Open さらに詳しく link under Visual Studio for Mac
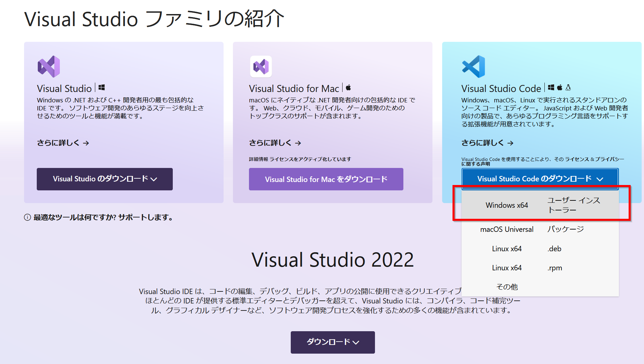644x364 pixels. (x=275, y=143)
